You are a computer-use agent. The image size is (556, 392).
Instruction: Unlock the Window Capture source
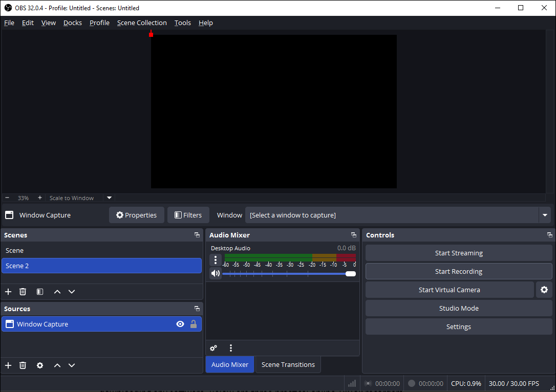click(194, 323)
